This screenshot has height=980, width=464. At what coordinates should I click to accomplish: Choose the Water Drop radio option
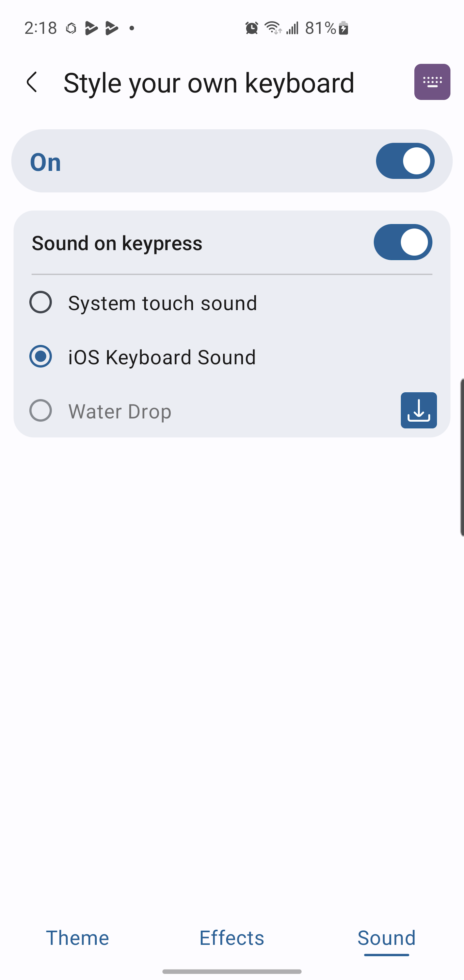[41, 411]
